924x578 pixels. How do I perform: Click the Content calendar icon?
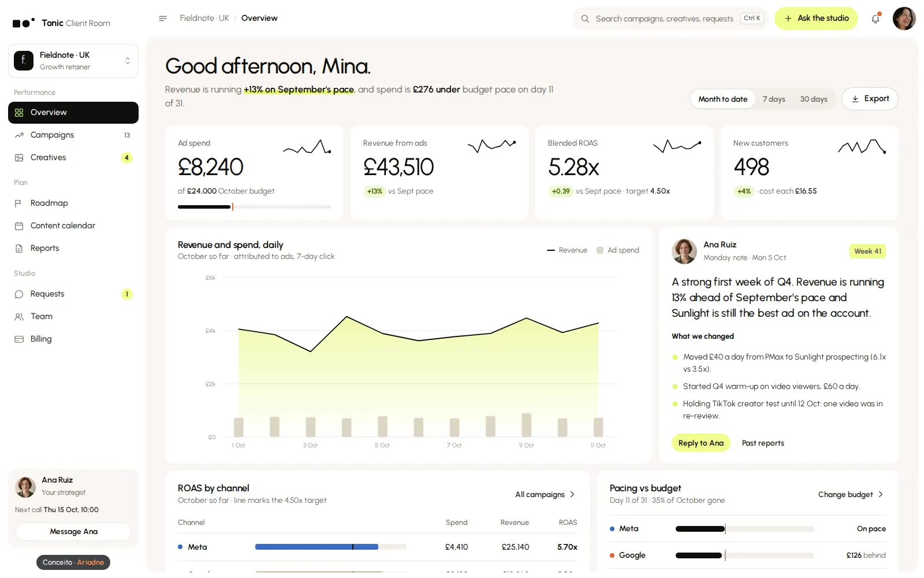click(19, 226)
